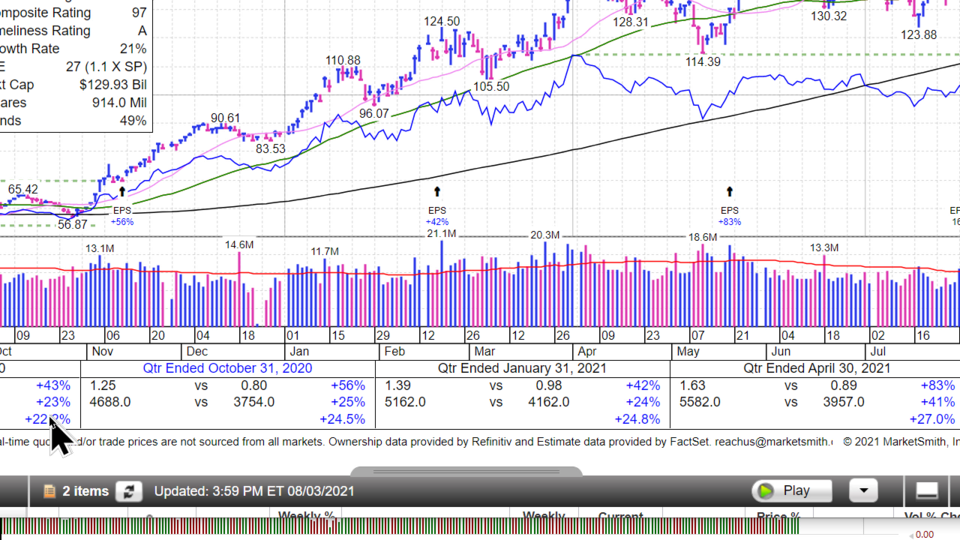The height and width of the screenshot is (540, 960).
Task: Click the panel layout icon right of the Play dropdown
Action: coord(927,491)
